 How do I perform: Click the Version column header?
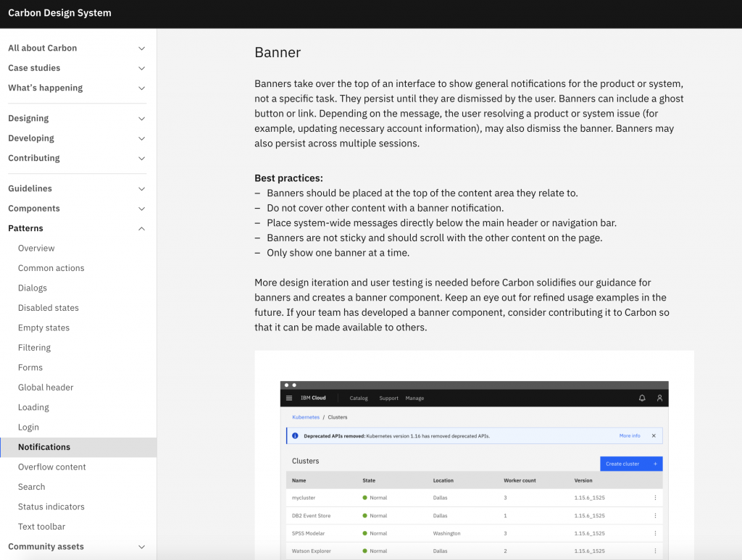pyautogui.click(x=583, y=480)
